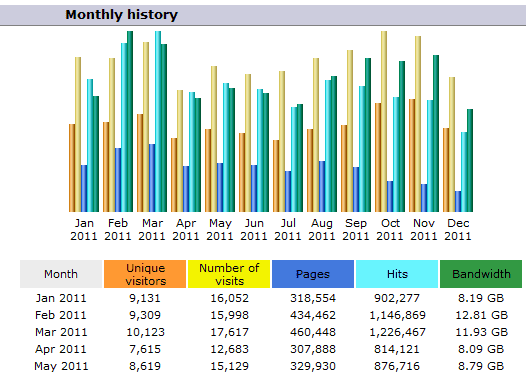The height and width of the screenshot is (377, 526).
Task: Click the Nov 2011 chart axis label
Action: tap(424, 229)
